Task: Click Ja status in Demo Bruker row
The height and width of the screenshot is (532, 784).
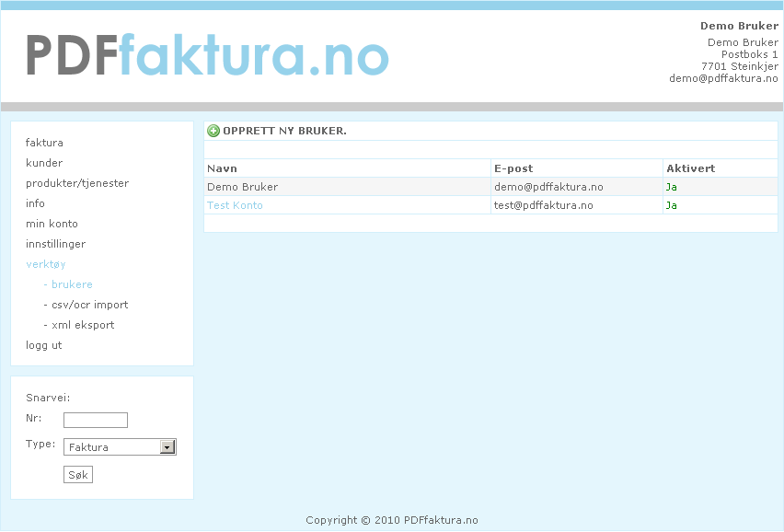Action: point(672,187)
